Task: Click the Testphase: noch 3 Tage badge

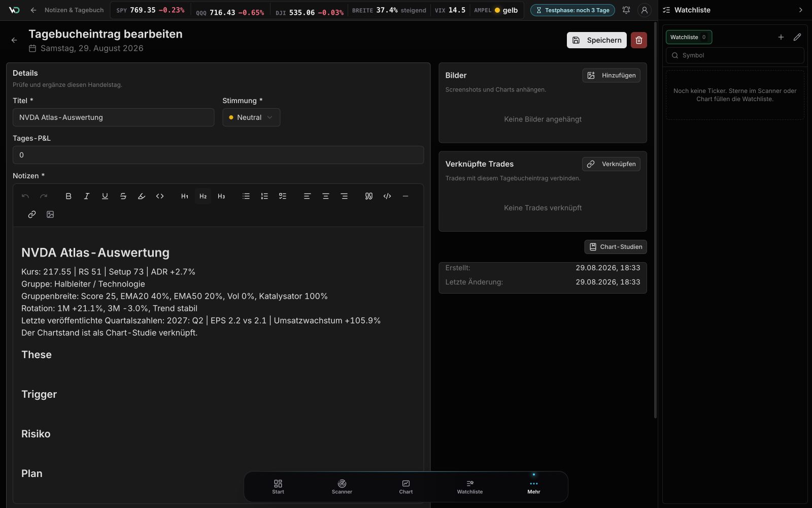Action: (x=572, y=10)
